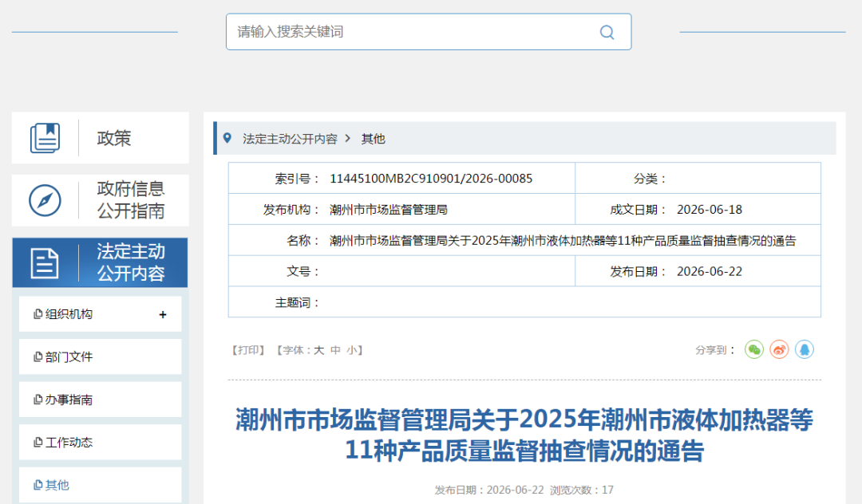
Task: Click 发布日期 table value 2026-06-22
Action: [x=710, y=272]
